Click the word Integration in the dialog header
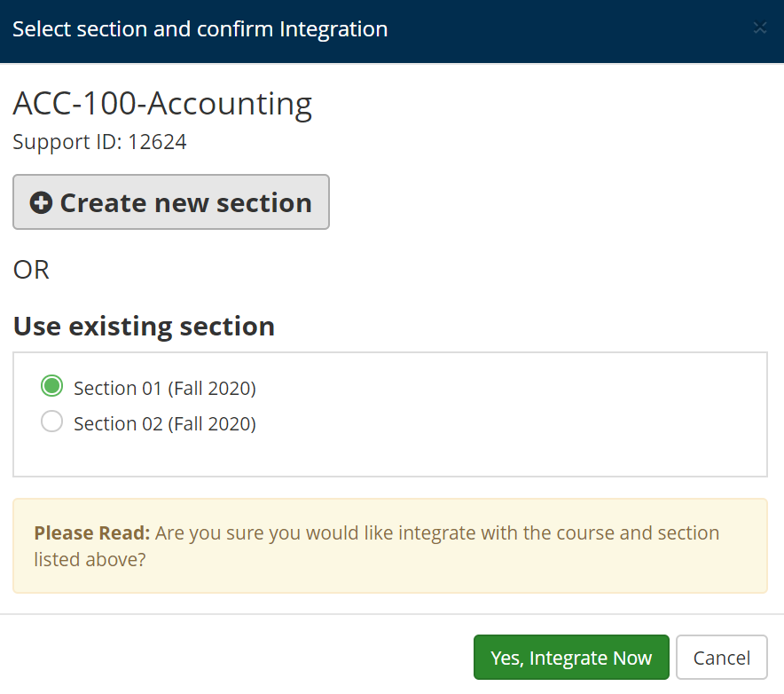The image size is (784, 694). (334, 29)
